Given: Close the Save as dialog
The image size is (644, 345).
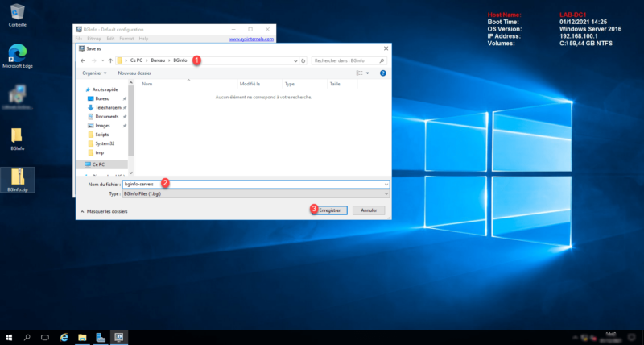Looking at the screenshot, I should tap(386, 48).
